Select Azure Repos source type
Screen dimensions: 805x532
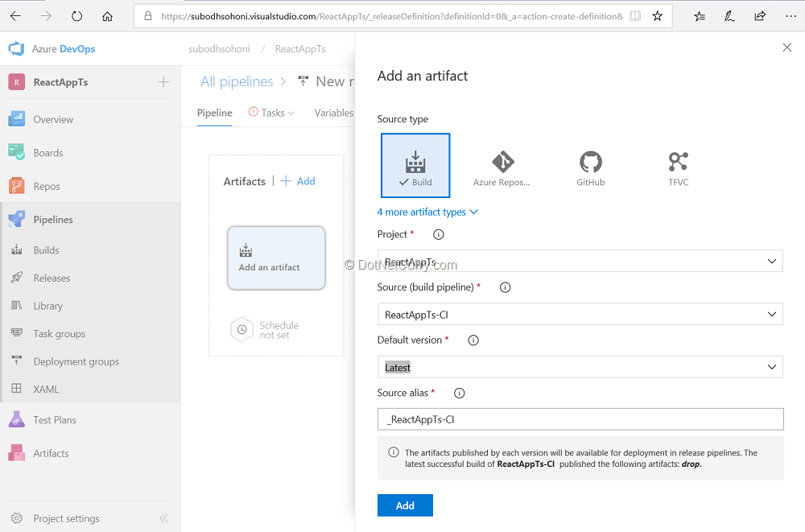tap(502, 169)
